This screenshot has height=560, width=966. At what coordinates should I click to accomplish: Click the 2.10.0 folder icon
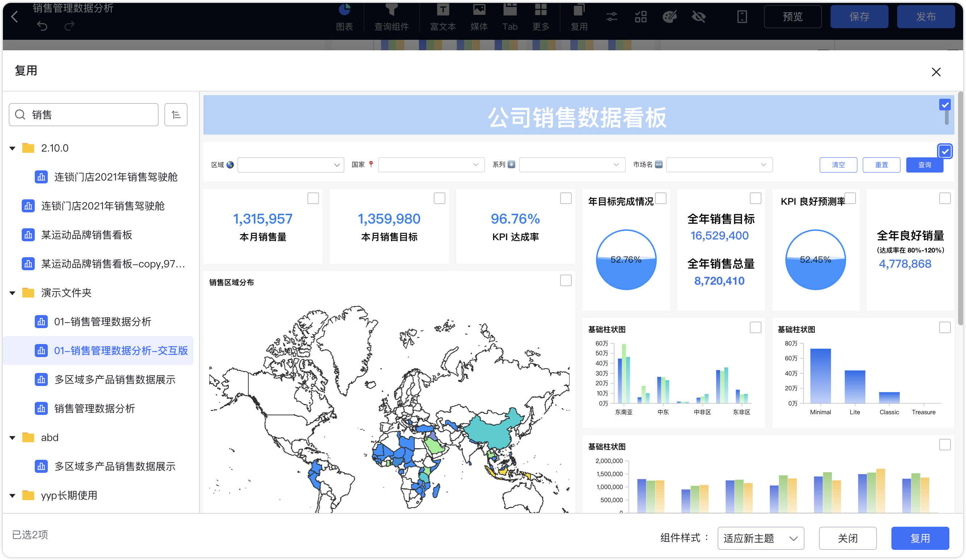[x=28, y=148]
